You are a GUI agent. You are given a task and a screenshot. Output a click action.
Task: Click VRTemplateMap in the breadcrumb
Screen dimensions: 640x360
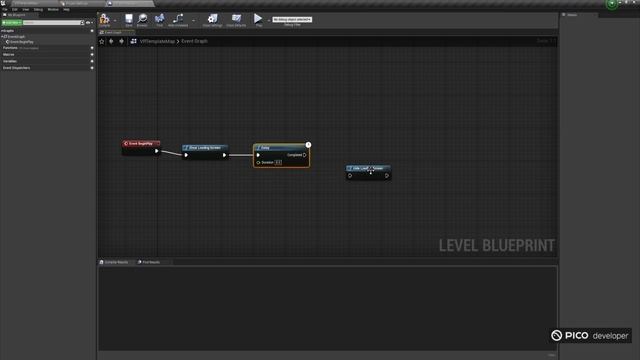pos(157,41)
